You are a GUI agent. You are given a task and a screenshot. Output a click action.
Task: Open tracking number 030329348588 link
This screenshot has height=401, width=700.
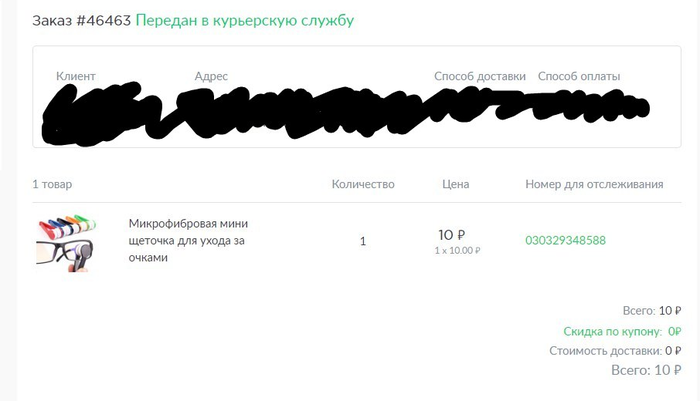[x=565, y=241]
